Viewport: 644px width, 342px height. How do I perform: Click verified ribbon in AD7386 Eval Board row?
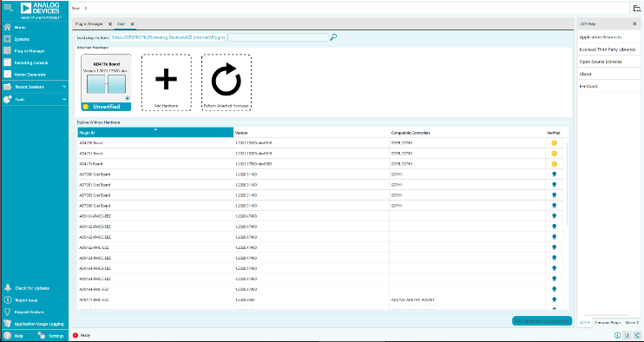pyautogui.click(x=554, y=206)
